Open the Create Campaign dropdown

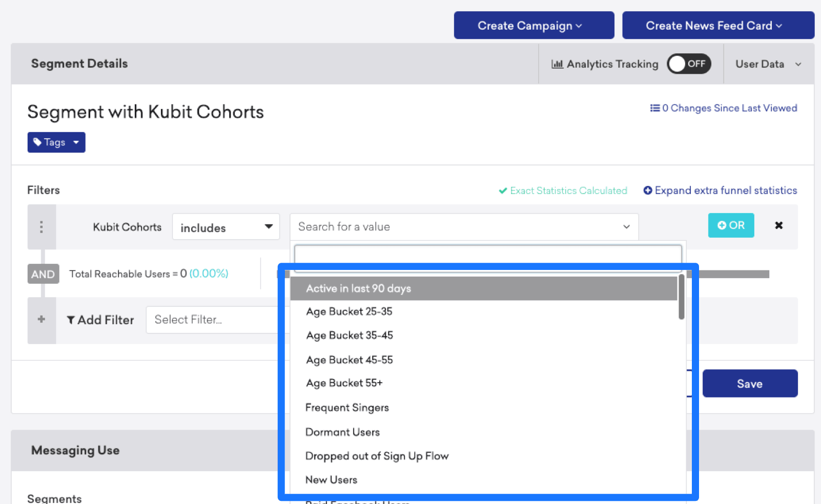click(x=533, y=26)
